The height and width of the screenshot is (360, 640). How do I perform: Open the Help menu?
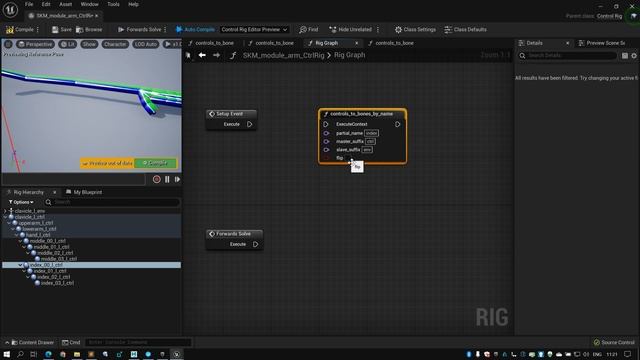[133, 4]
